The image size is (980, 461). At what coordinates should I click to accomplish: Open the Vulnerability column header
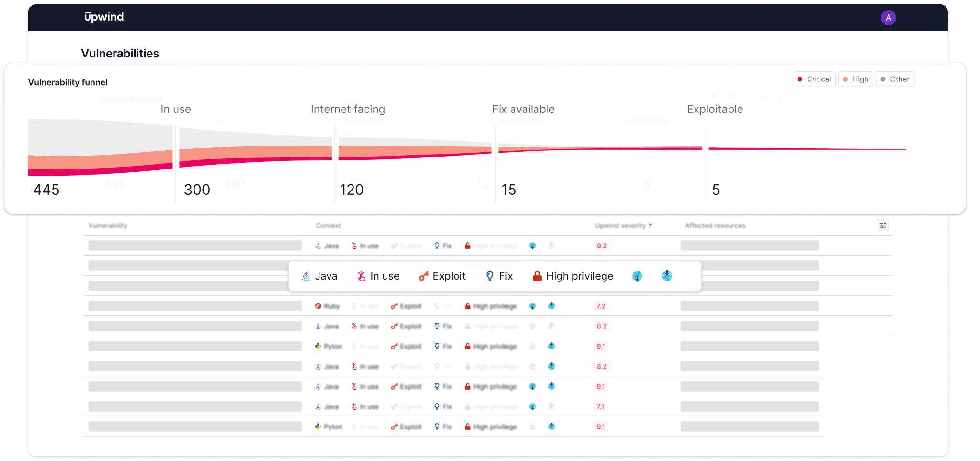click(108, 225)
